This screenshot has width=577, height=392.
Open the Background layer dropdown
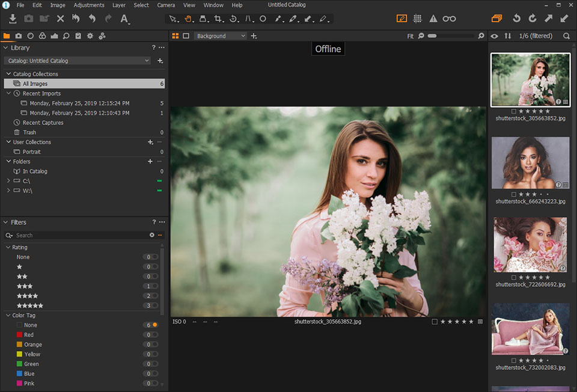click(x=221, y=35)
